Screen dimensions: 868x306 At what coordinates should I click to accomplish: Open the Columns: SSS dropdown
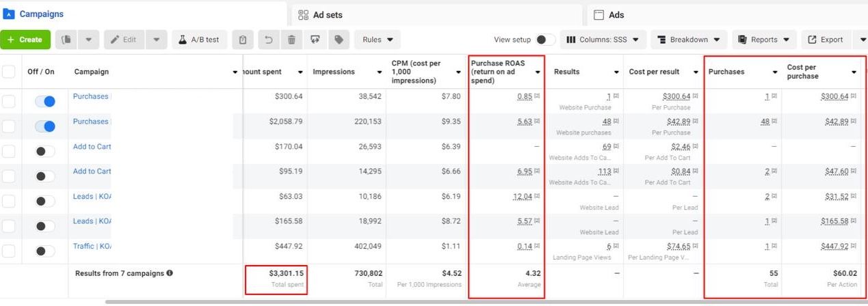(x=603, y=40)
